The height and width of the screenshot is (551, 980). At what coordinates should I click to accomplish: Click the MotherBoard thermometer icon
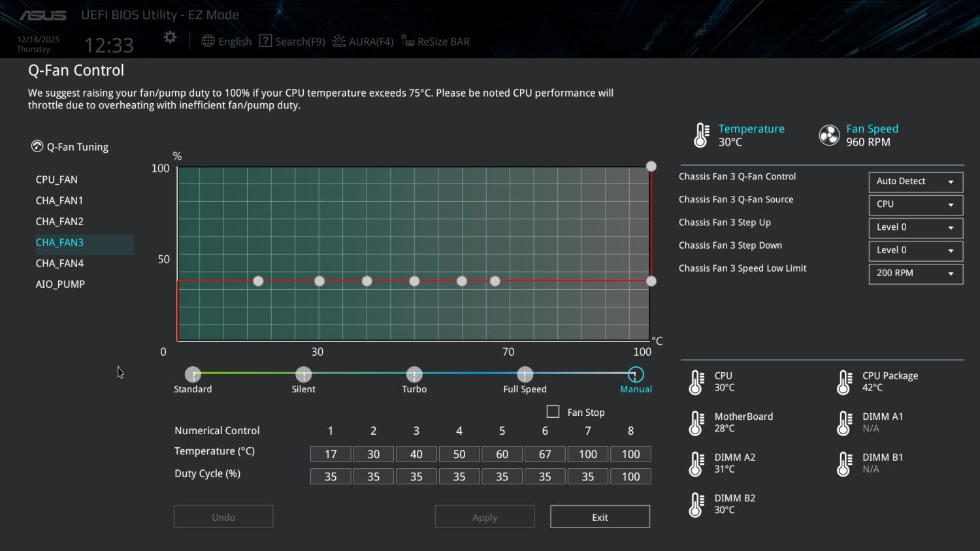click(x=697, y=422)
